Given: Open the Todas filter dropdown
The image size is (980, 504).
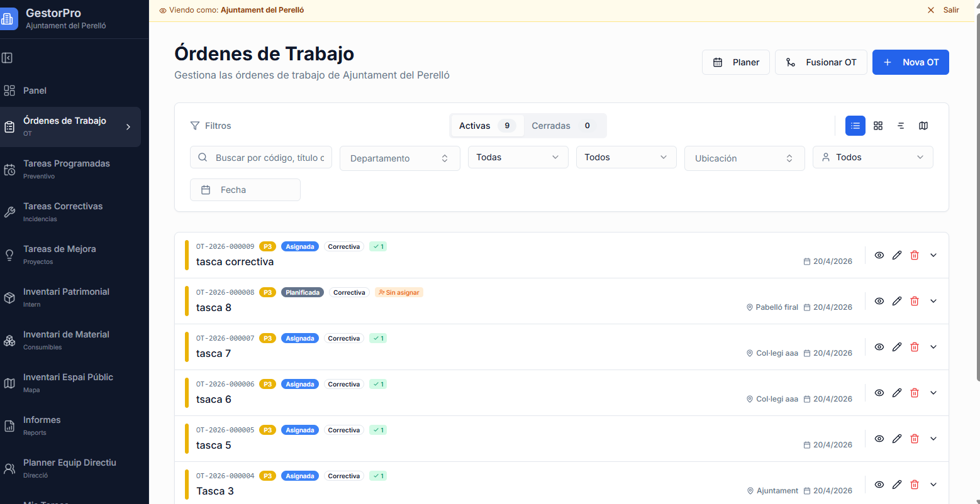Looking at the screenshot, I should tap(518, 157).
